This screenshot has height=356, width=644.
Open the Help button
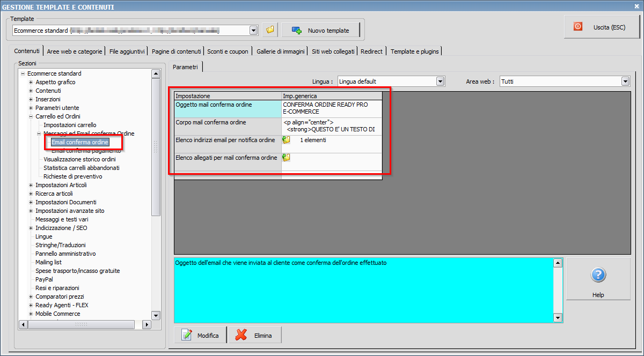pos(598,279)
